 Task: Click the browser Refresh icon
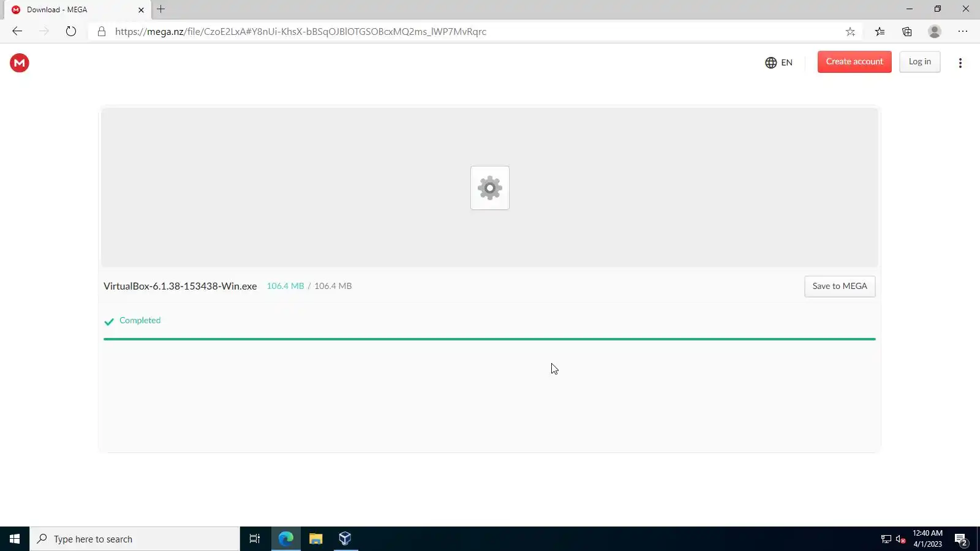point(71,31)
